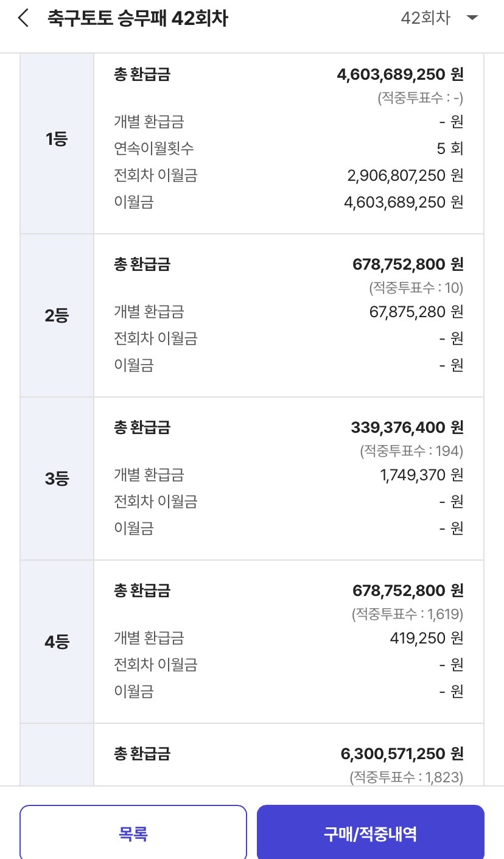Select the 4등 rank cell
This screenshot has width=504, height=859.
[x=57, y=642]
